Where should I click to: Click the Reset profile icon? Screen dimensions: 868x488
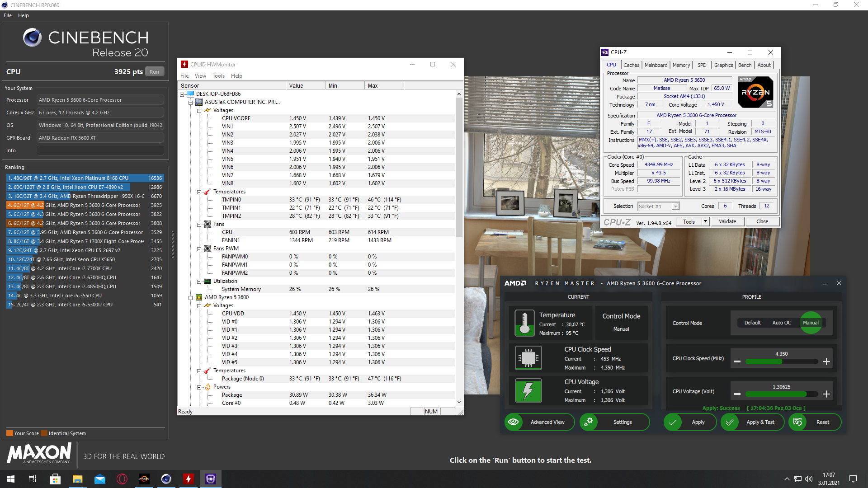(x=797, y=422)
